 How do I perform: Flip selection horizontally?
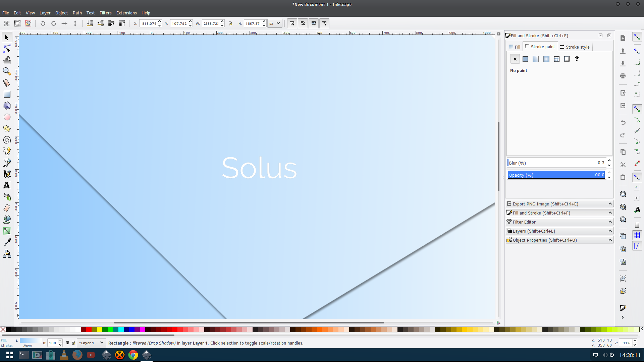coord(64,23)
